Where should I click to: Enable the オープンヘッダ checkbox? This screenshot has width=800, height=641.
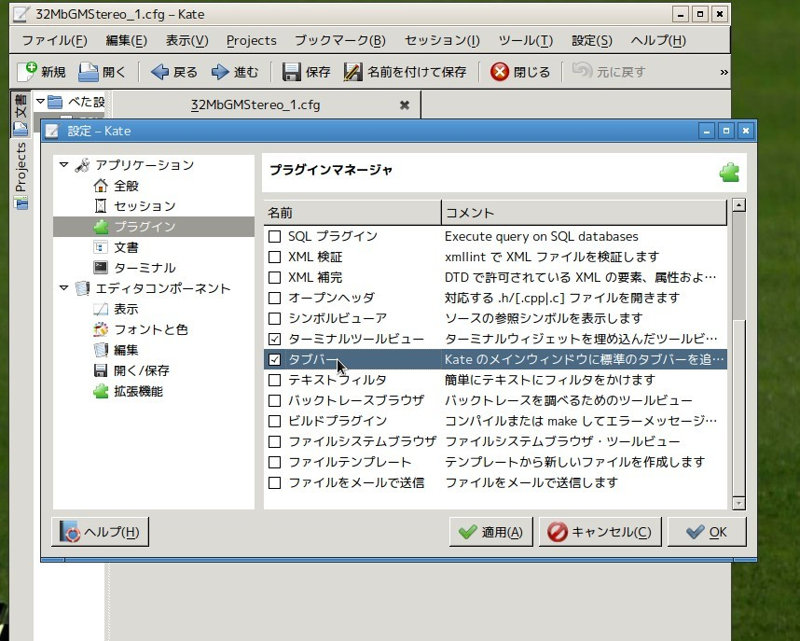pyautogui.click(x=274, y=298)
